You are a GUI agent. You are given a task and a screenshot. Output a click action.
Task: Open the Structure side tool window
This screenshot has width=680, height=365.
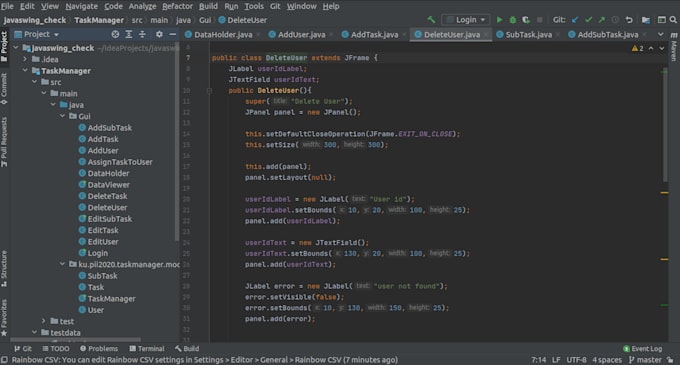pos(4,268)
